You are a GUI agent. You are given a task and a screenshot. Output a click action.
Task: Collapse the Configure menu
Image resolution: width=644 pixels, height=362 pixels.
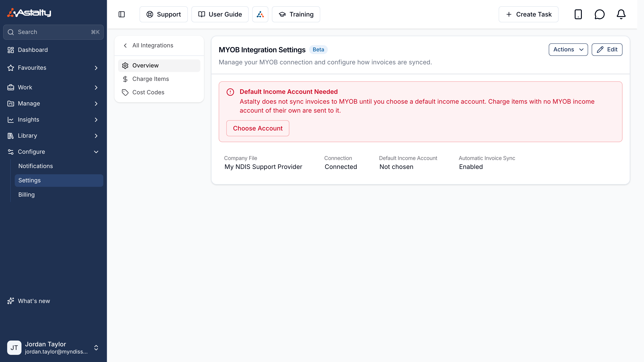(x=53, y=152)
